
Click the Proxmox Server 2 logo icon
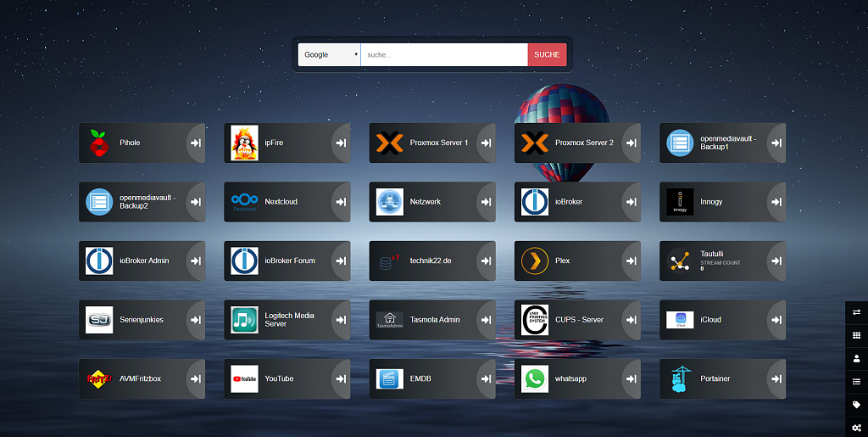[x=535, y=143]
